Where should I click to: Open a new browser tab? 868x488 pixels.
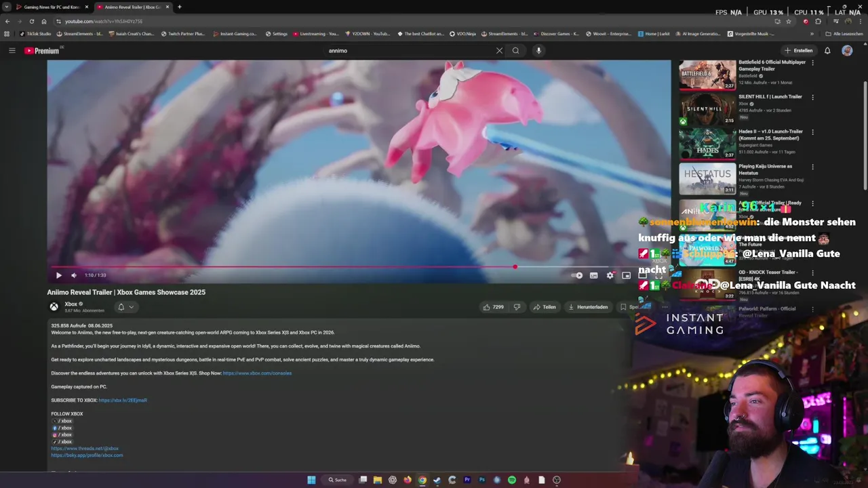tap(179, 7)
